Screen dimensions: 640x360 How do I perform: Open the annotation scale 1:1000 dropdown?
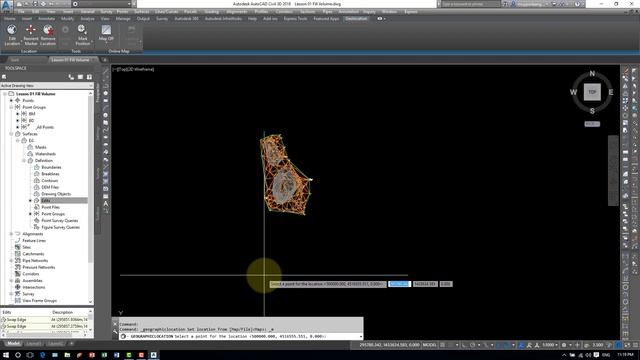point(550,345)
